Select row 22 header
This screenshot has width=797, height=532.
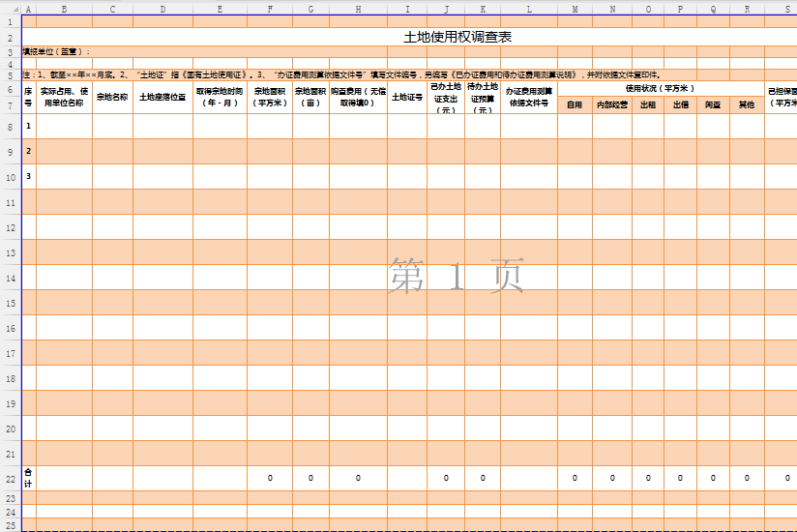point(10,478)
